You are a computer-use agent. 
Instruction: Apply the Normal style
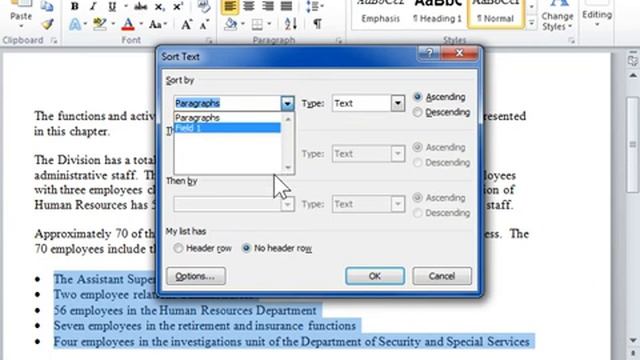point(496,15)
